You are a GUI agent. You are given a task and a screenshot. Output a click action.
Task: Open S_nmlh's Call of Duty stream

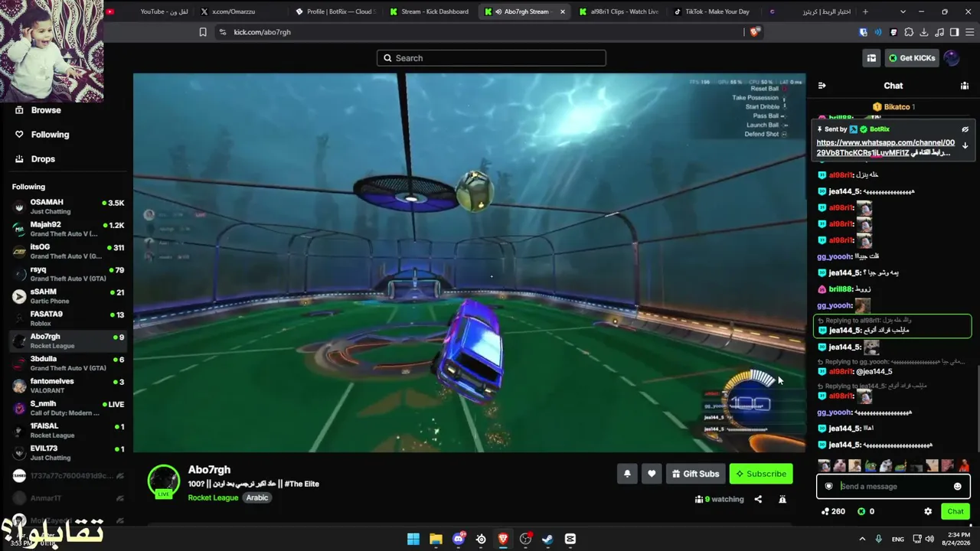(x=68, y=407)
